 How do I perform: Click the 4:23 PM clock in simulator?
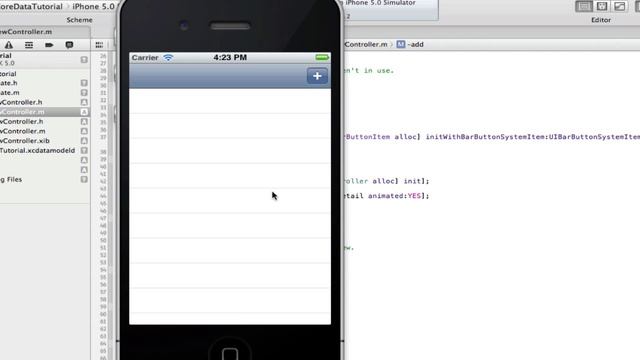[230, 58]
